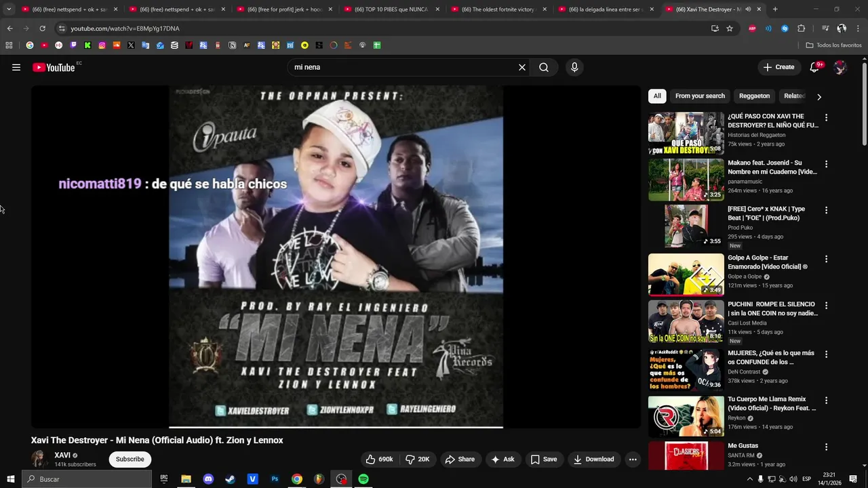
Task: Select the 'All' filter chip
Action: coord(657,96)
